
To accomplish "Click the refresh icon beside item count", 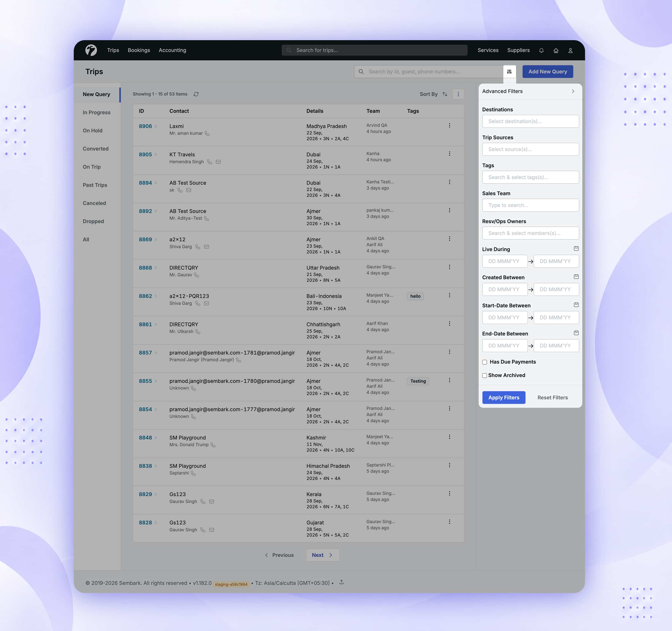I will [196, 94].
